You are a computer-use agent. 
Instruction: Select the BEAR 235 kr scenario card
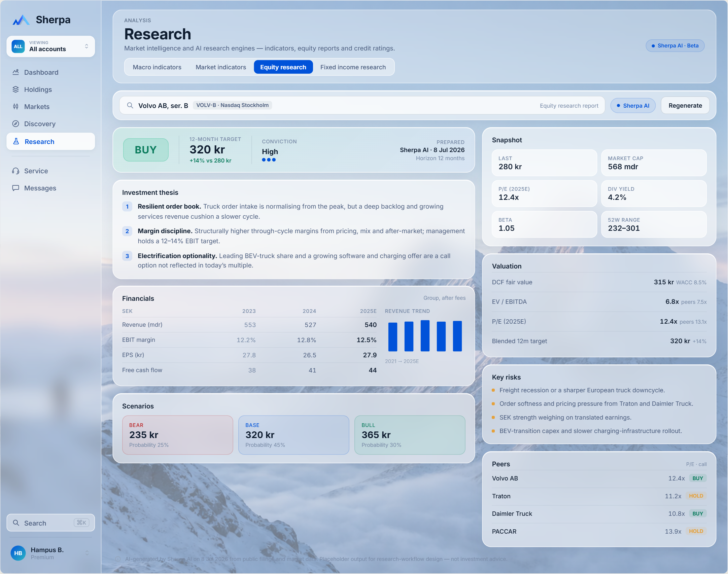click(178, 435)
